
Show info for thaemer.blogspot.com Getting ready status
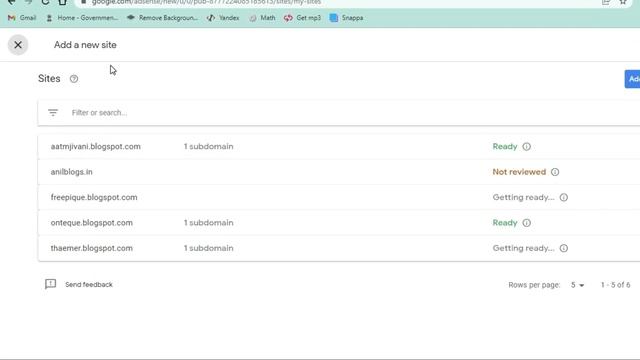[x=564, y=248]
